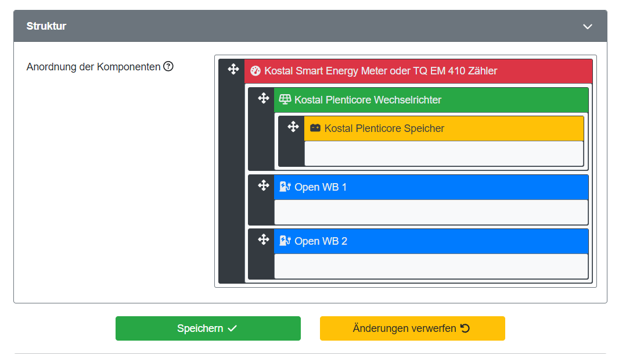This screenshot has width=644, height=354.
Task: Click move handle of Open WB 1
Action: (263, 185)
